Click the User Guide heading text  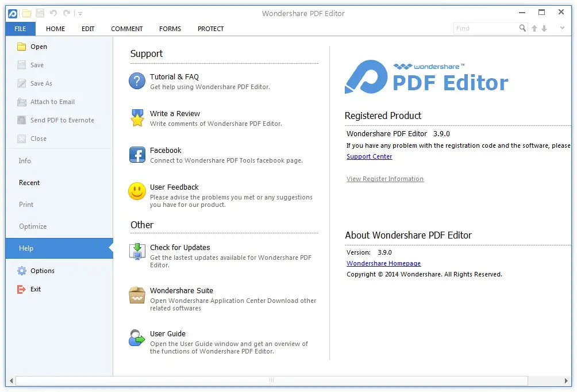(167, 333)
